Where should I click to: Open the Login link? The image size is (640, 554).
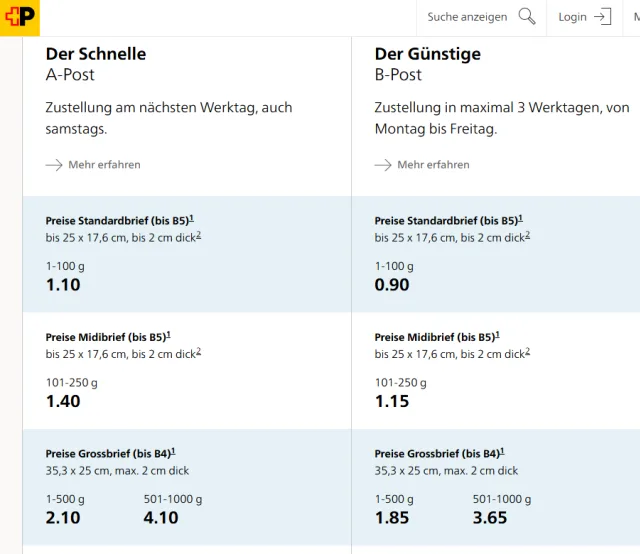click(x=572, y=17)
